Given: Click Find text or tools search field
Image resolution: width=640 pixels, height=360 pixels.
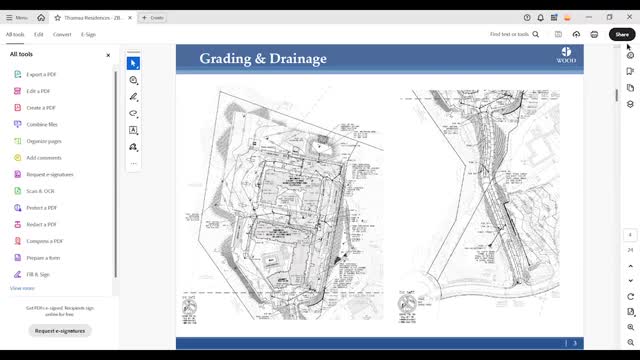Looking at the screenshot, I should pos(514,34).
